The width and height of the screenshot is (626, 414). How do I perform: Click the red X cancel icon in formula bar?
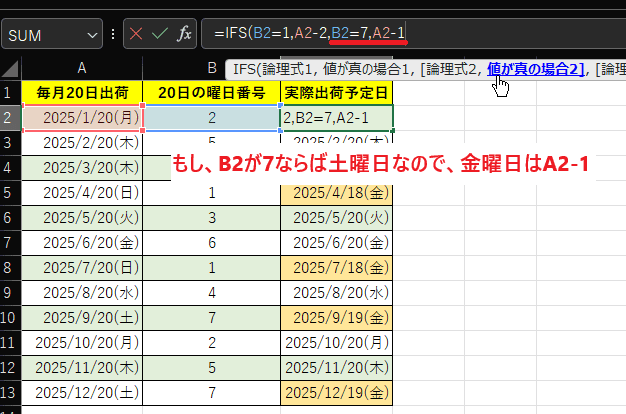[135, 34]
